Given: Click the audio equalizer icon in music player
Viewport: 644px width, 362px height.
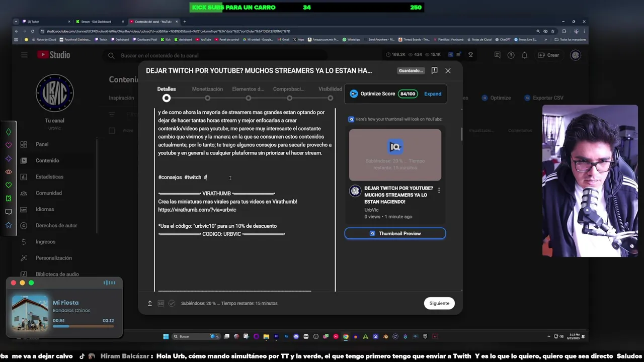Looking at the screenshot, I should [109, 283].
